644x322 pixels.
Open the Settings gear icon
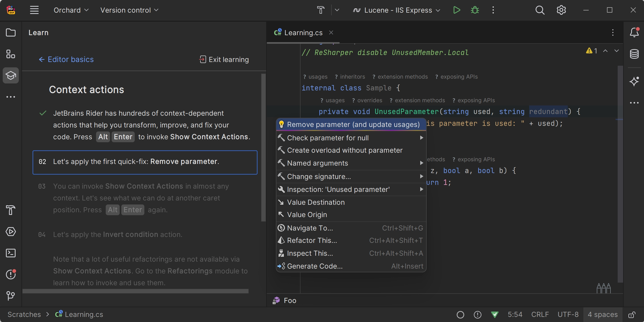(561, 10)
